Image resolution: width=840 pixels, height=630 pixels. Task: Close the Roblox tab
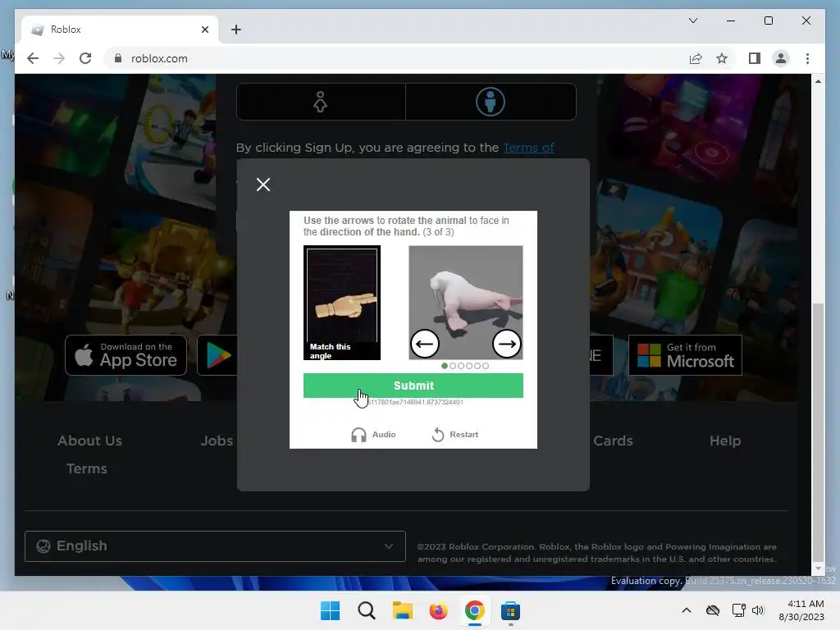click(204, 30)
